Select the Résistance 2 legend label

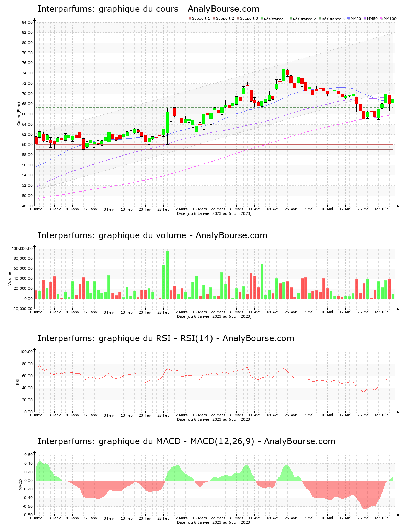tap(304, 19)
